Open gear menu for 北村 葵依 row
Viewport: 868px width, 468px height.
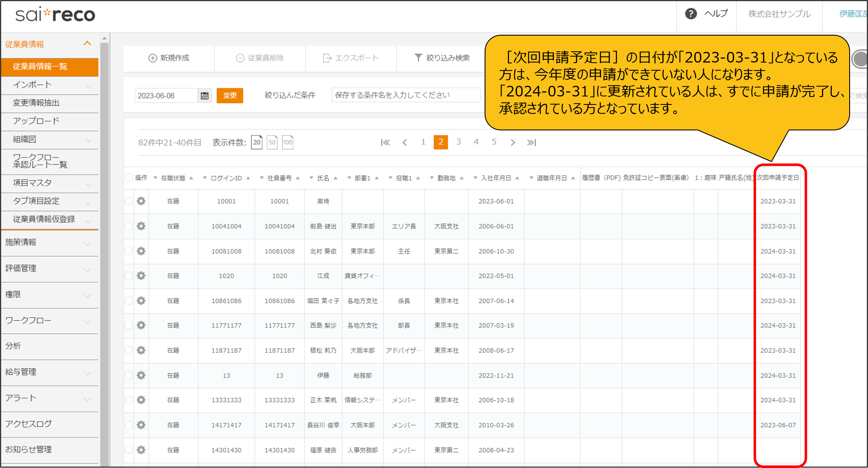[x=141, y=251]
